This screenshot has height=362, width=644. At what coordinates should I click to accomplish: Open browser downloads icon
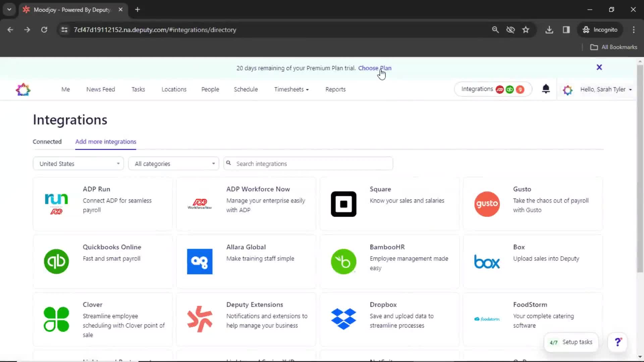point(549,30)
